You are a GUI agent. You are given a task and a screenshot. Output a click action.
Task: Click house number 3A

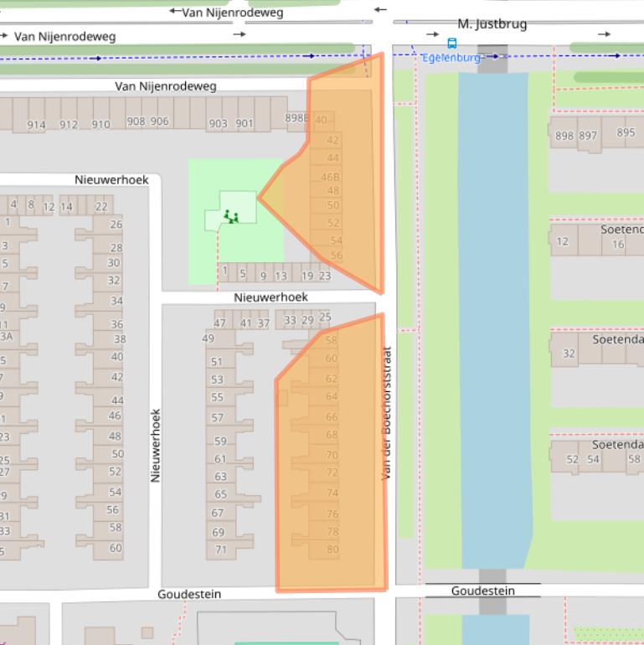5,337
